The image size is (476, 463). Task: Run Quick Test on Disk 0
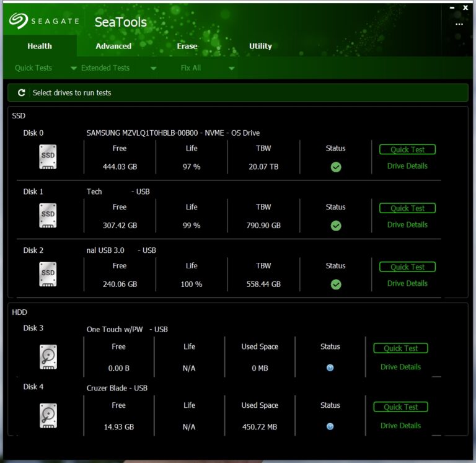pyautogui.click(x=407, y=149)
